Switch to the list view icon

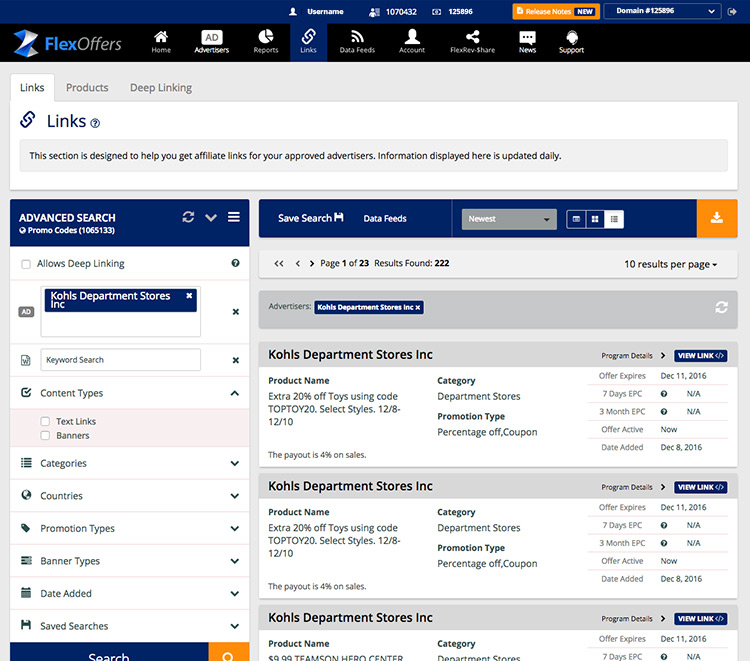pos(614,219)
